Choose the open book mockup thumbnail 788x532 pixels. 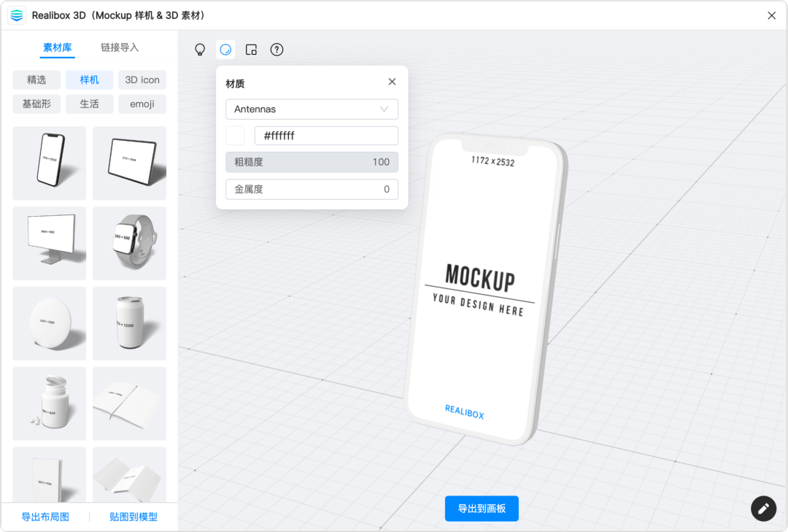(x=130, y=404)
